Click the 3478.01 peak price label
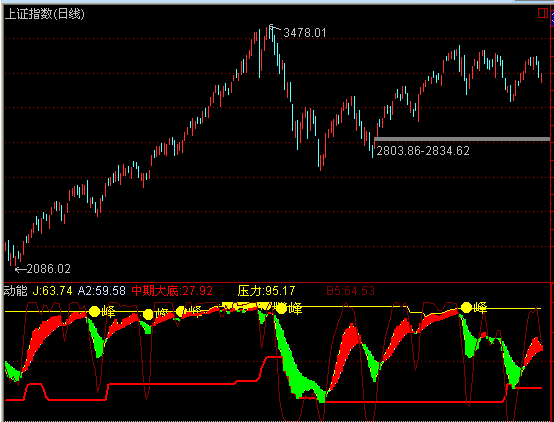Screen dimensions: 554x422 coord(305,33)
